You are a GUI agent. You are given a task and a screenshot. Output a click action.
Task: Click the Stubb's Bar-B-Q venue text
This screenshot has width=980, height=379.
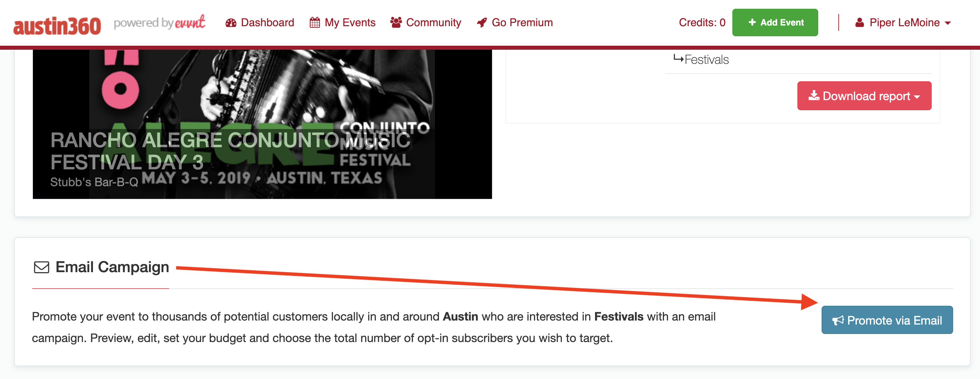[x=94, y=182]
